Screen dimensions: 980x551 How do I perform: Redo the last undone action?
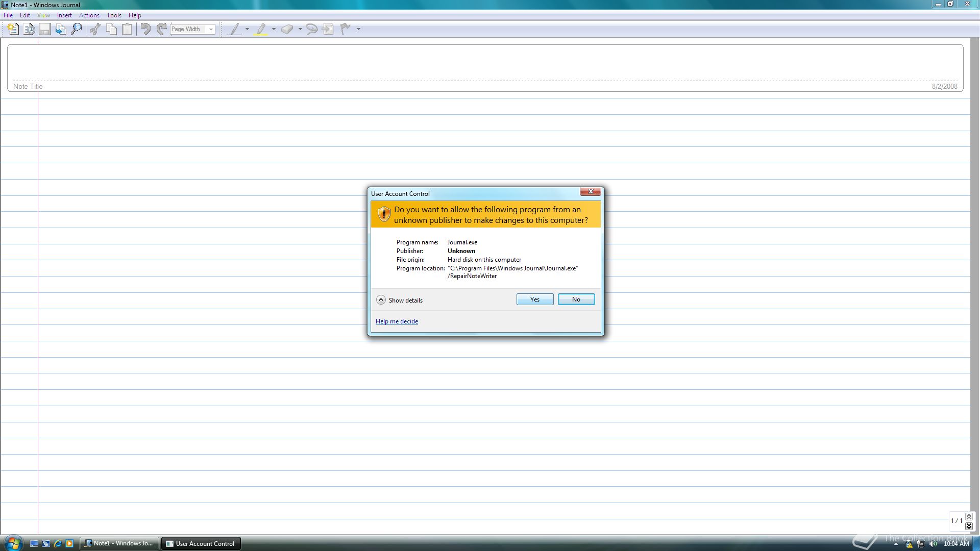point(161,29)
